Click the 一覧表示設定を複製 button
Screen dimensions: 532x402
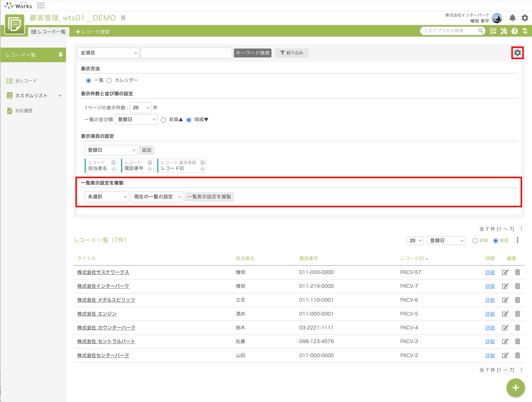click(x=209, y=197)
